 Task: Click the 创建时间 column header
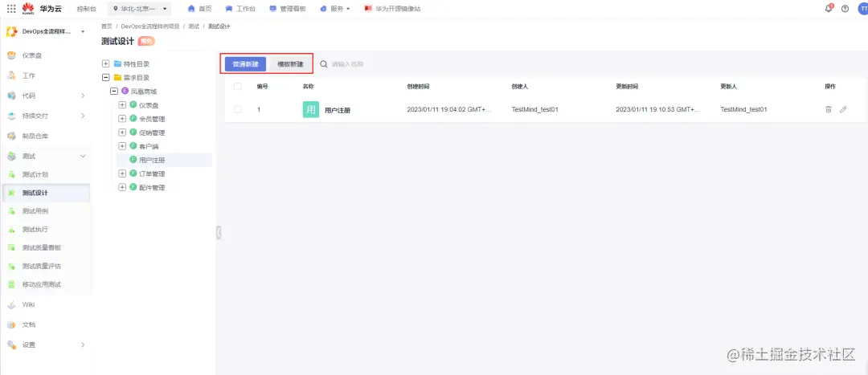(x=418, y=86)
